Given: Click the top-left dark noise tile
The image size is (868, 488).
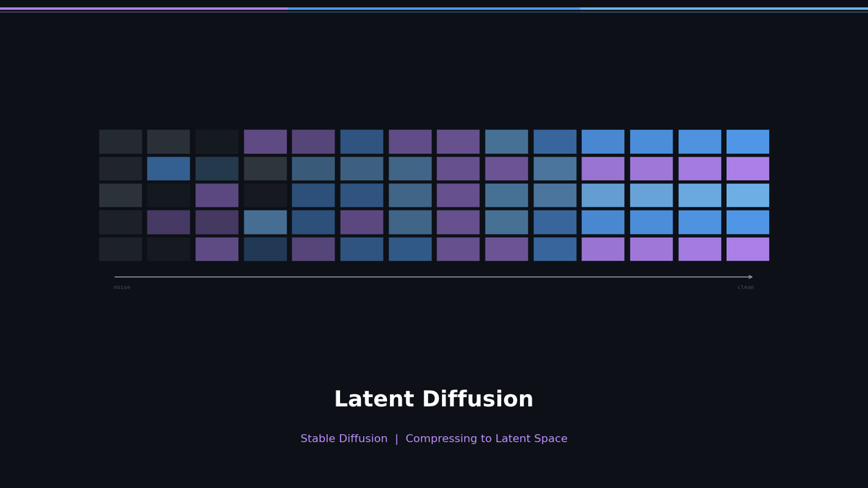Looking at the screenshot, I should tap(120, 141).
